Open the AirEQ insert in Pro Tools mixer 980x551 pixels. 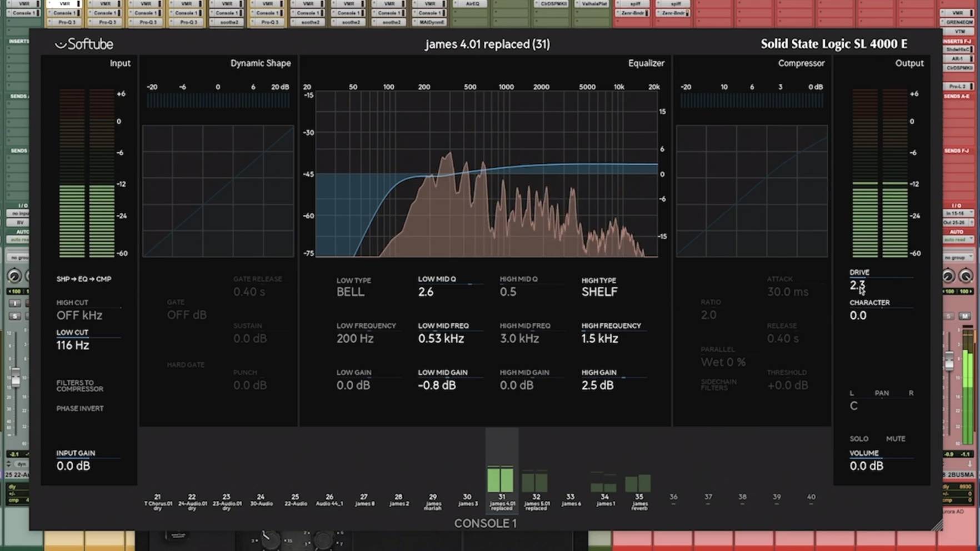click(471, 4)
